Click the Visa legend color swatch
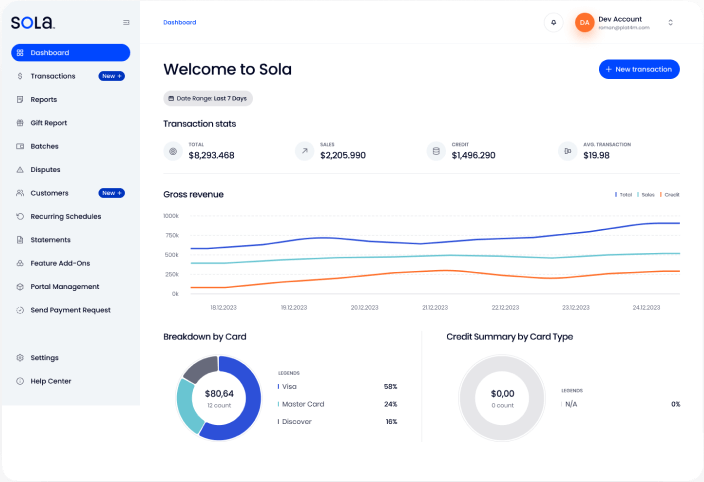The height and width of the screenshot is (482, 704). tap(279, 386)
